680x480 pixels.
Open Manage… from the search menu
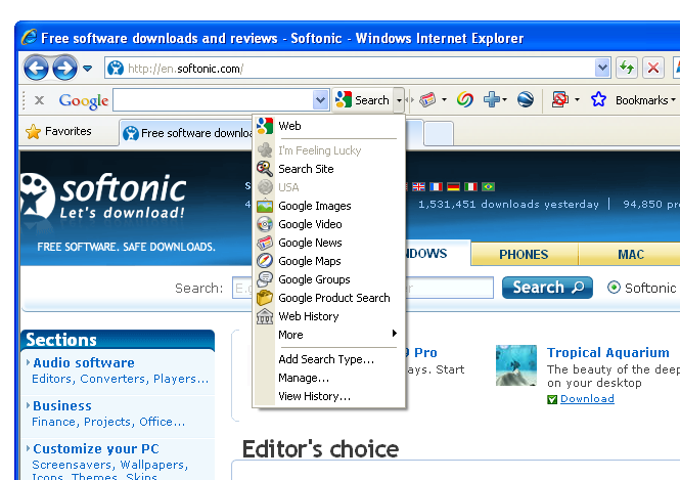(x=329, y=378)
